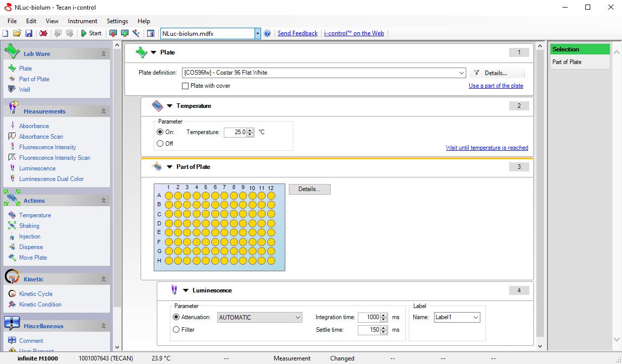Open the script file name dropdown
The width and height of the screenshot is (622, 364).
click(258, 34)
